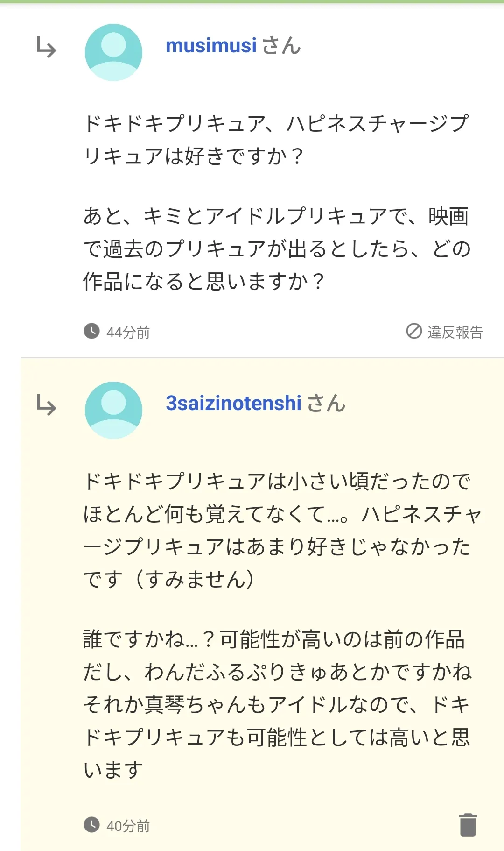Open 3saizinotenshi user profile link
The width and height of the screenshot is (504, 851).
pyautogui.click(x=233, y=403)
